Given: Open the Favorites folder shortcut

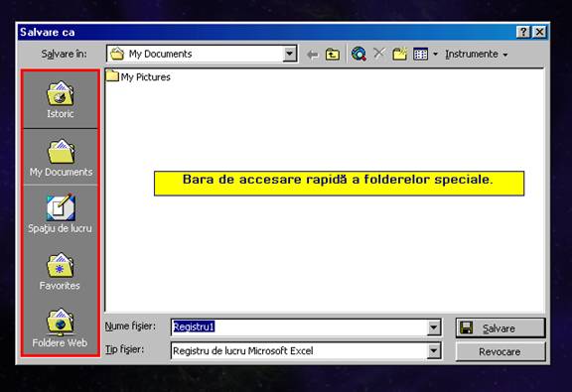Looking at the screenshot, I should pos(61,271).
